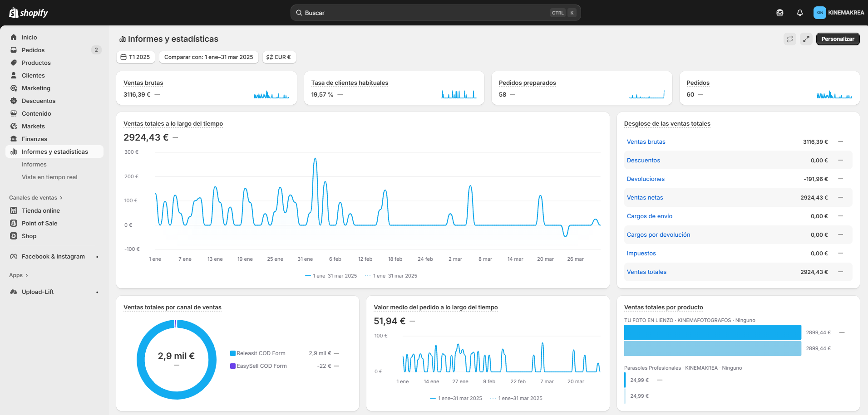Click the Personalizar button
The width and height of the screenshot is (868, 415).
838,39
